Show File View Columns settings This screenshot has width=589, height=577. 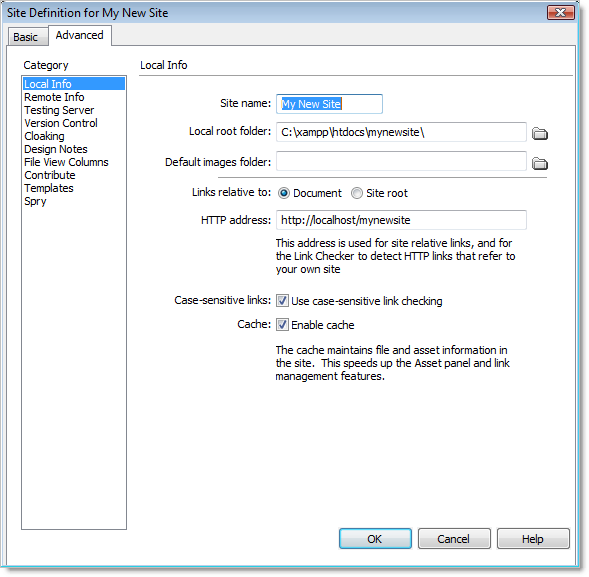66,162
